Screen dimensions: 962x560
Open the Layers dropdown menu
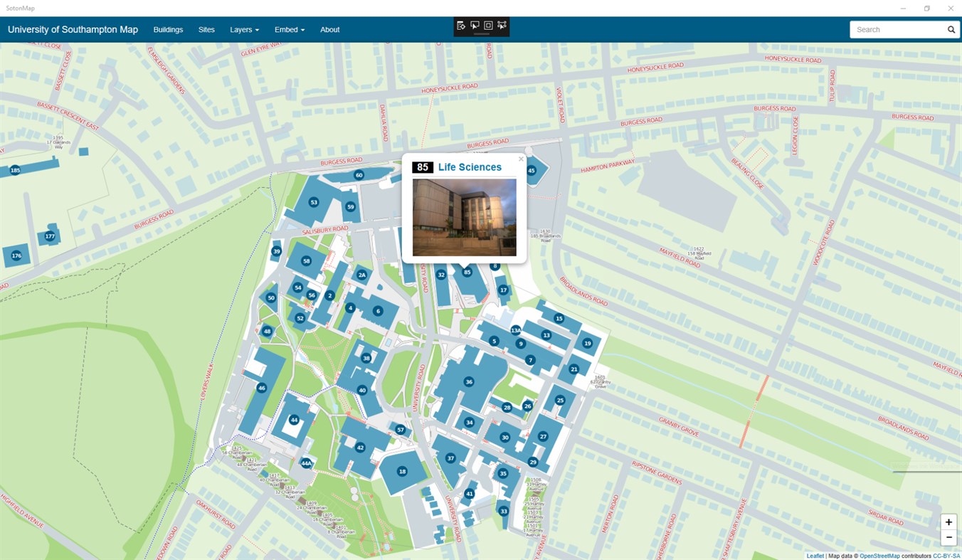244,29
